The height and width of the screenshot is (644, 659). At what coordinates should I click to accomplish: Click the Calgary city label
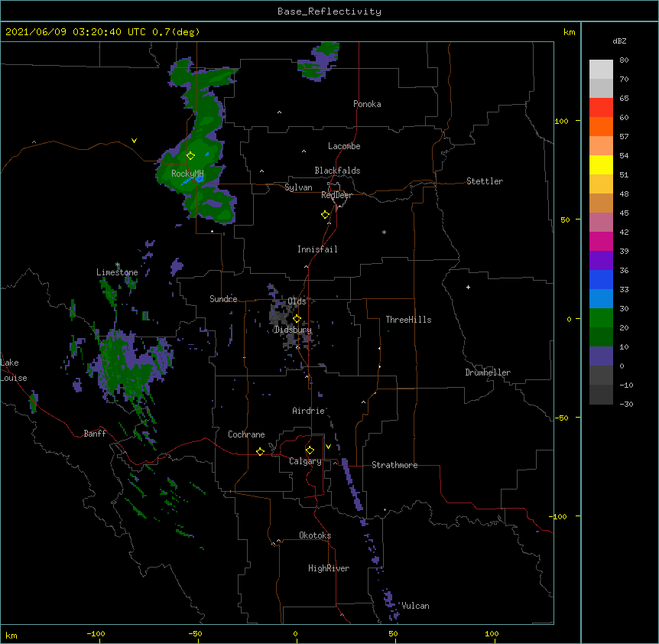(x=305, y=461)
